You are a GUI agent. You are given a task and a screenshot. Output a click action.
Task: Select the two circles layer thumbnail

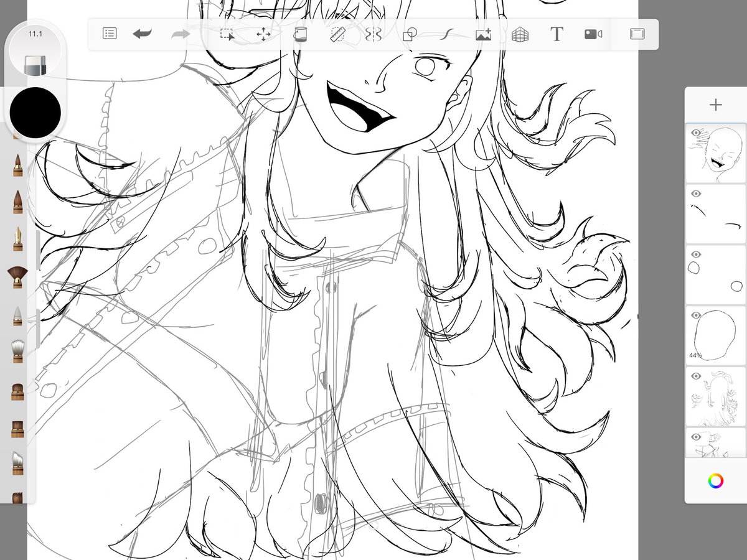click(716, 274)
